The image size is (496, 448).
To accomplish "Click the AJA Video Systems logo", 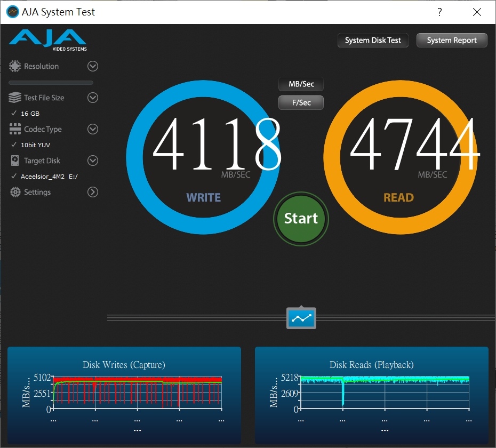I will [x=48, y=40].
